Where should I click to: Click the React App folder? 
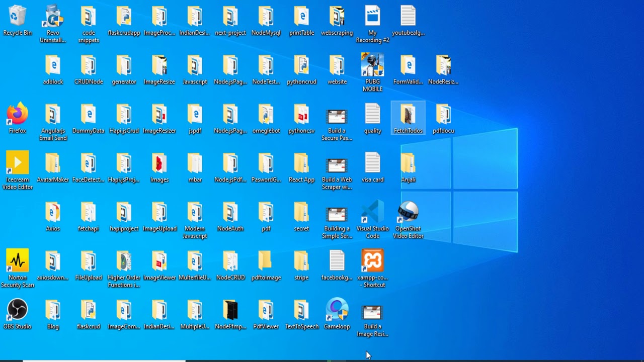point(301,163)
